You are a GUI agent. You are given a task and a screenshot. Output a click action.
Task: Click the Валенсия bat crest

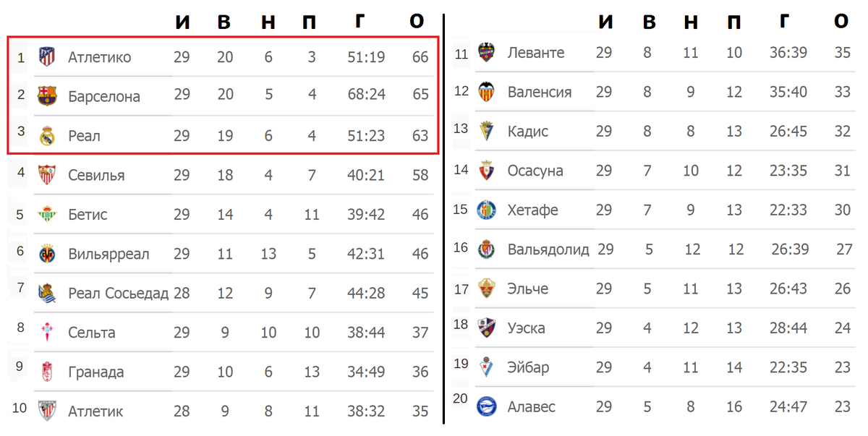486,92
